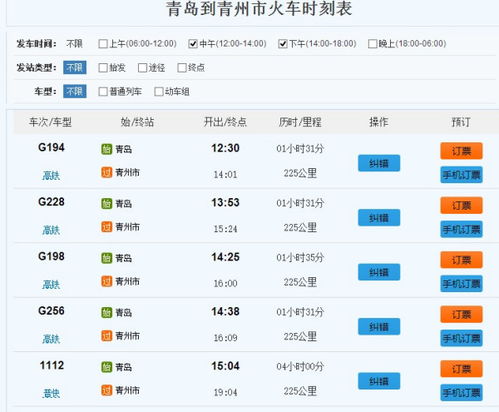Click 手机订票 for train G228
Image resolution: width=499 pixels, height=412 pixels.
pos(461,229)
